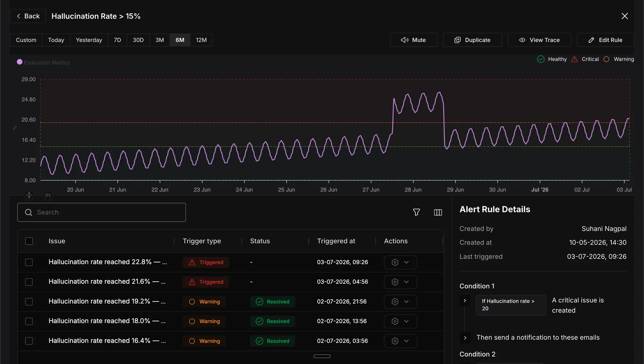The height and width of the screenshot is (364, 644).
Task: Click Resolved status on the 19.2% row
Action: pos(272,302)
